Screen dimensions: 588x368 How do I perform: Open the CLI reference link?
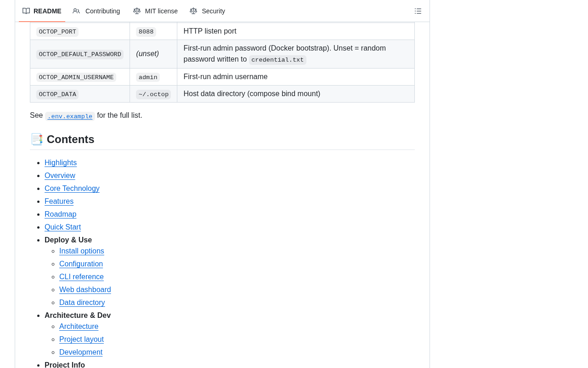click(81, 277)
